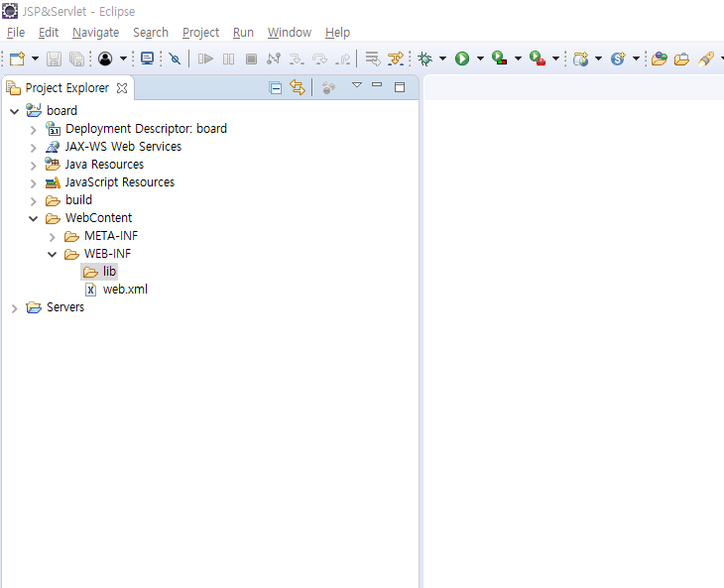Click the Open Console monitor icon
Image resolution: width=724 pixels, height=588 pixels.
148,59
